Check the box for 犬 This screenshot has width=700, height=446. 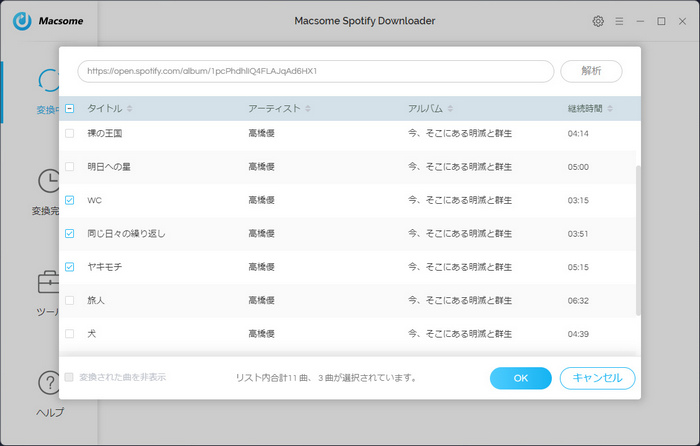[70, 333]
